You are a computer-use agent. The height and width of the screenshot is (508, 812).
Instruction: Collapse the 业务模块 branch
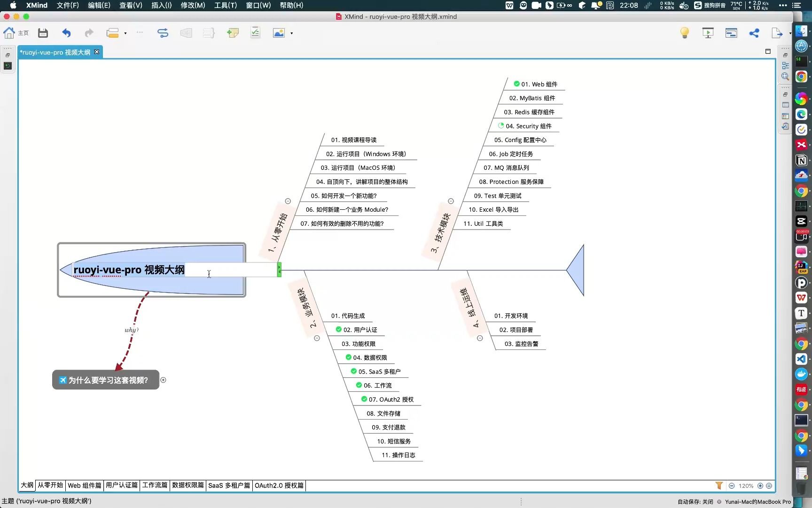317,338
